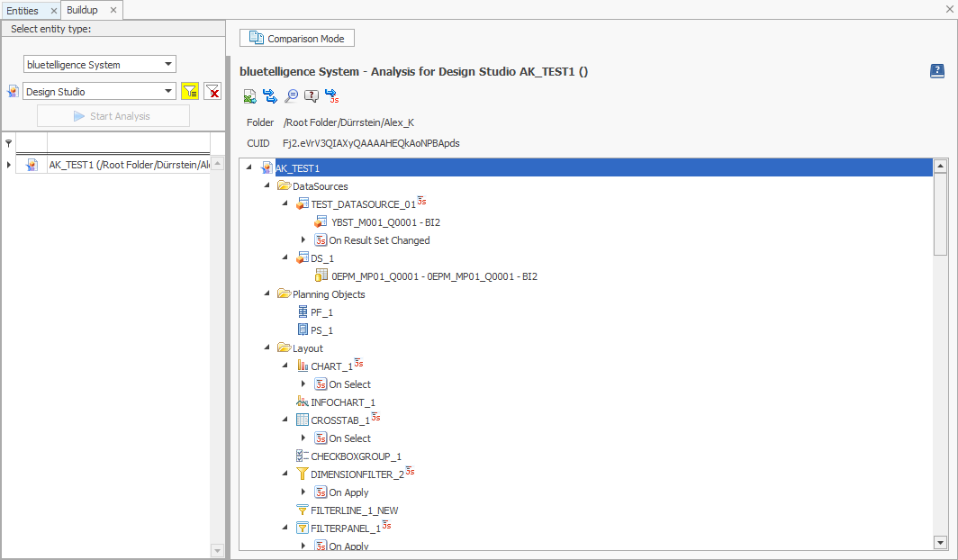Collapse the DataSources folder node
The image size is (958, 560).
[x=267, y=186]
